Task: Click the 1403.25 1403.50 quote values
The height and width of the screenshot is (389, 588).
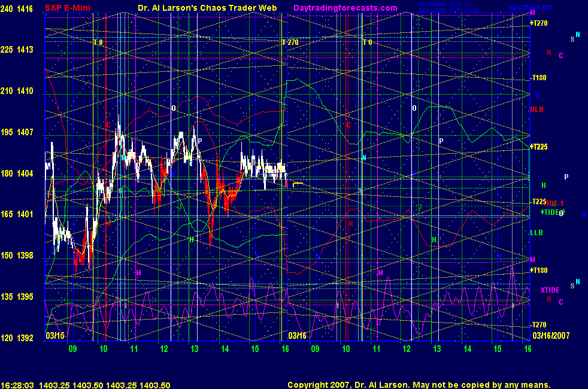Action: [105, 385]
